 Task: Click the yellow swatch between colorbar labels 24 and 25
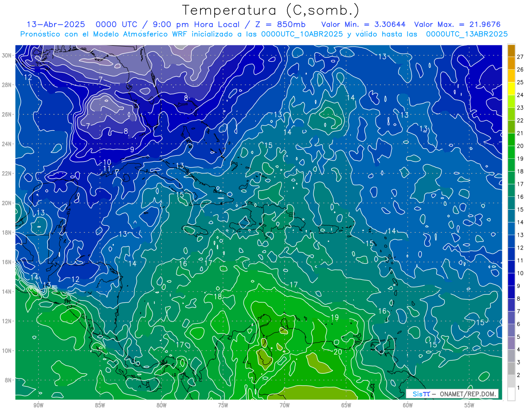pyautogui.click(x=511, y=89)
